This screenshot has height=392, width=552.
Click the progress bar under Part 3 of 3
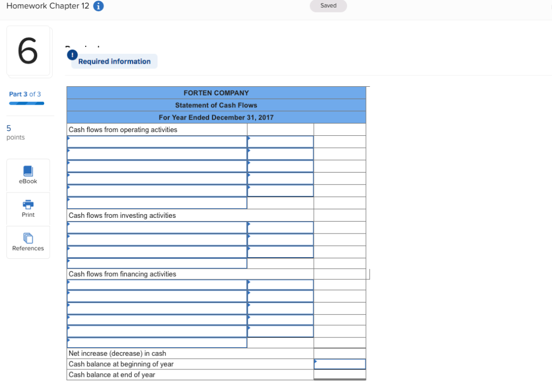click(x=27, y=104)
